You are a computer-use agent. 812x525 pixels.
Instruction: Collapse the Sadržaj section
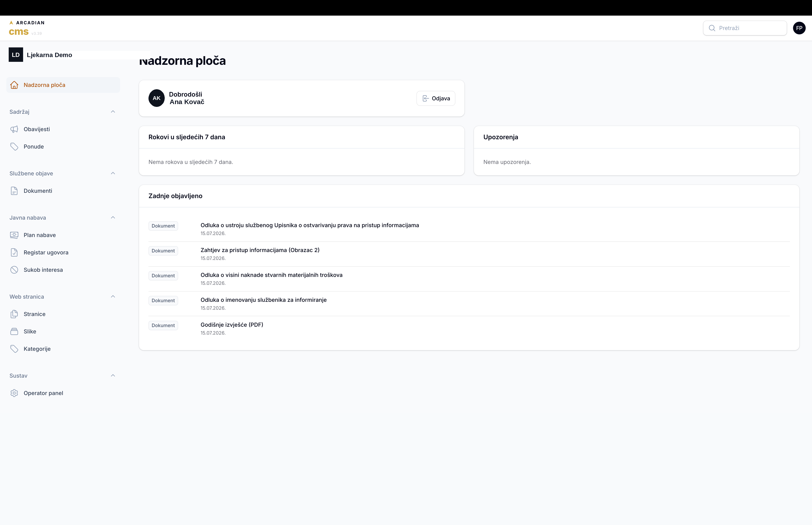(x=113, y=112)
